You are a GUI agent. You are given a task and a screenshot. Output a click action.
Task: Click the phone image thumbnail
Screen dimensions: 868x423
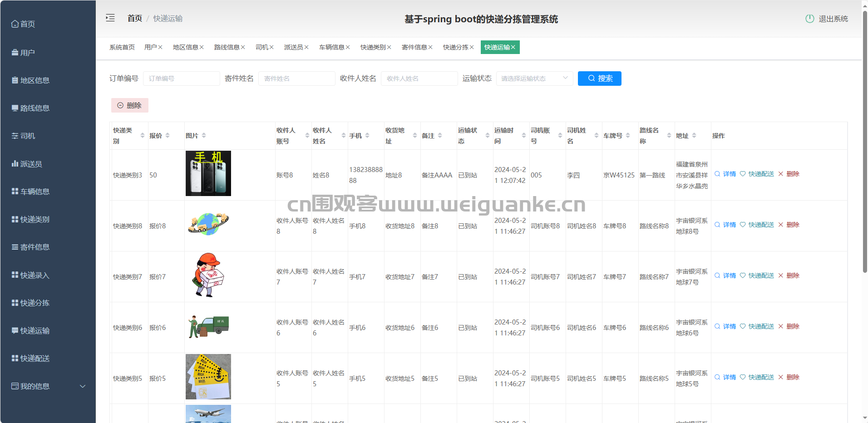pos(208,173)
